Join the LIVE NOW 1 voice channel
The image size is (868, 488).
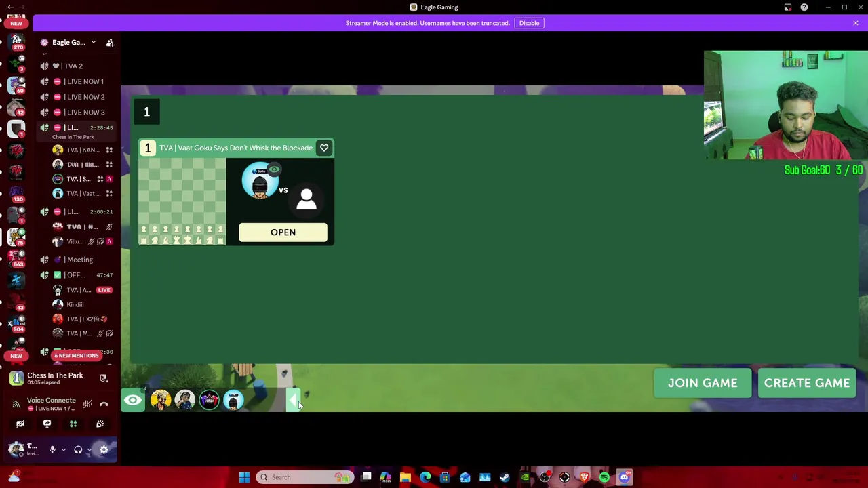[x=75, y=81]
